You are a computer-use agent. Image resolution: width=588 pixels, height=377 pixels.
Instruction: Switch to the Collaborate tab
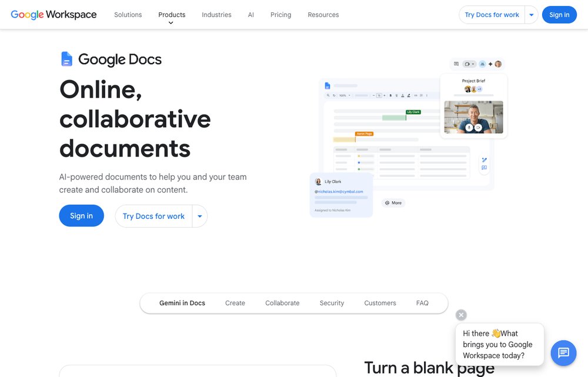282,303
